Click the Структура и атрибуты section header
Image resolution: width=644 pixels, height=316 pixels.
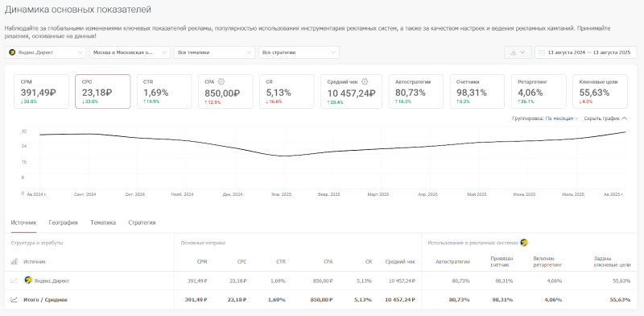coord(37,243)
